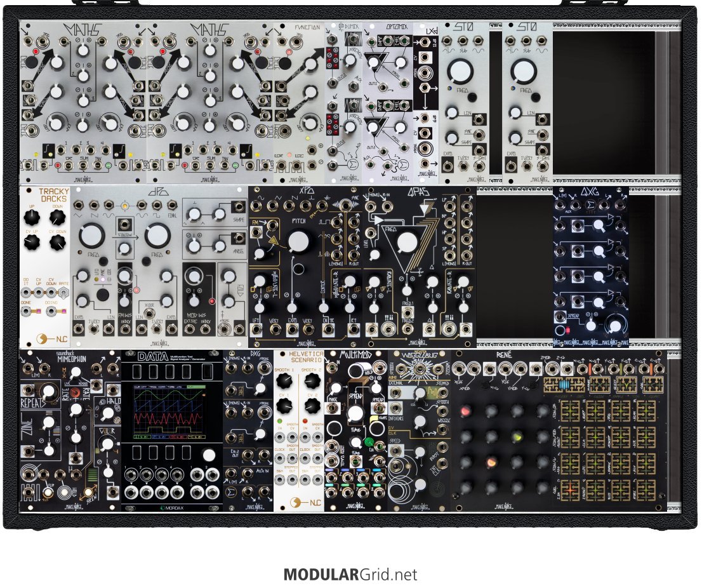
Task: Click the XPO module title
Action: tap(306, 190)
